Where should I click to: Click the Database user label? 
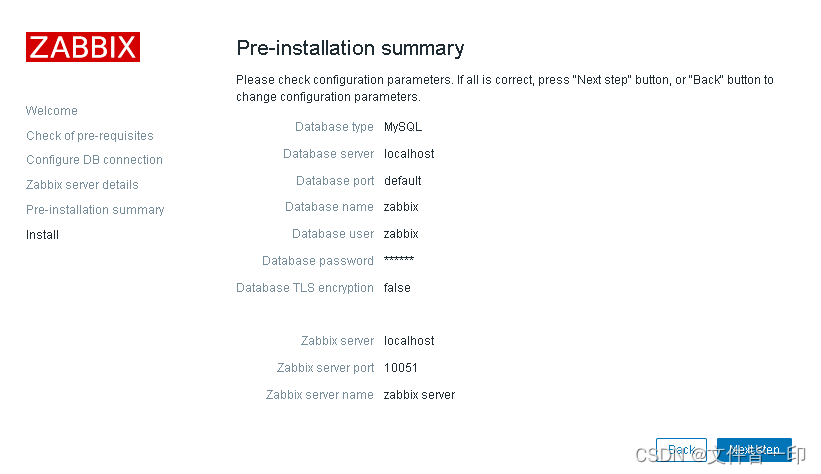coord(332,234)
